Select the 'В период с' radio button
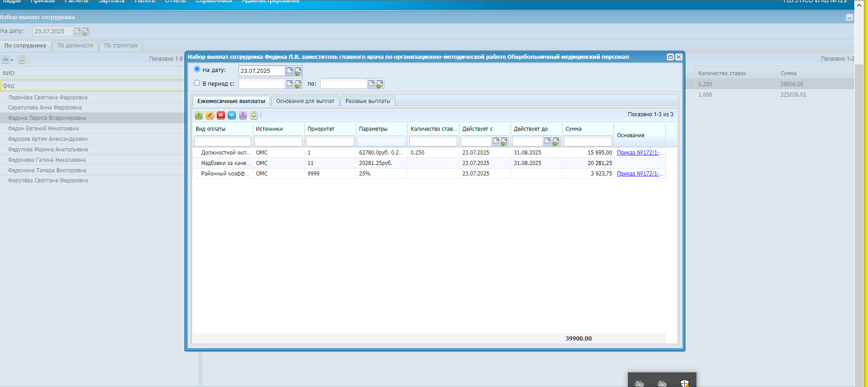 (x=197, y=83)
